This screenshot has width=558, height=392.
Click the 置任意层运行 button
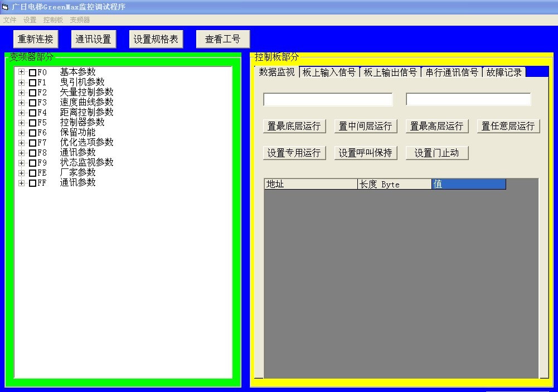pyautogui.click(x=509, y=126)
